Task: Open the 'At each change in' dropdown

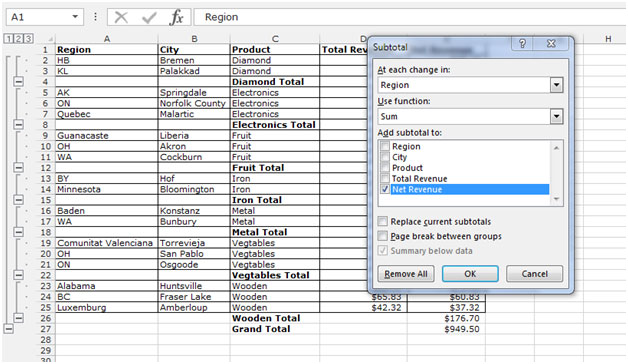Action: click(x=556, y=85)
